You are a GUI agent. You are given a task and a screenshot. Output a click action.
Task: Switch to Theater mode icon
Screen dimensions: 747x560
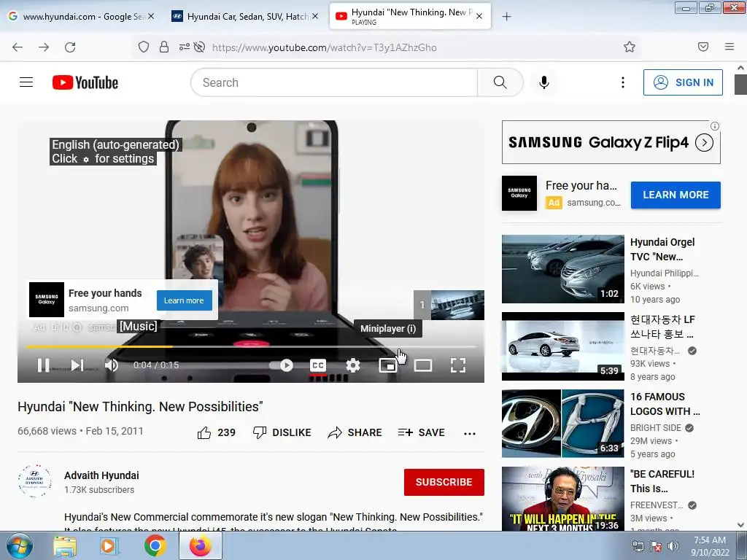click(x=423, y=365)
